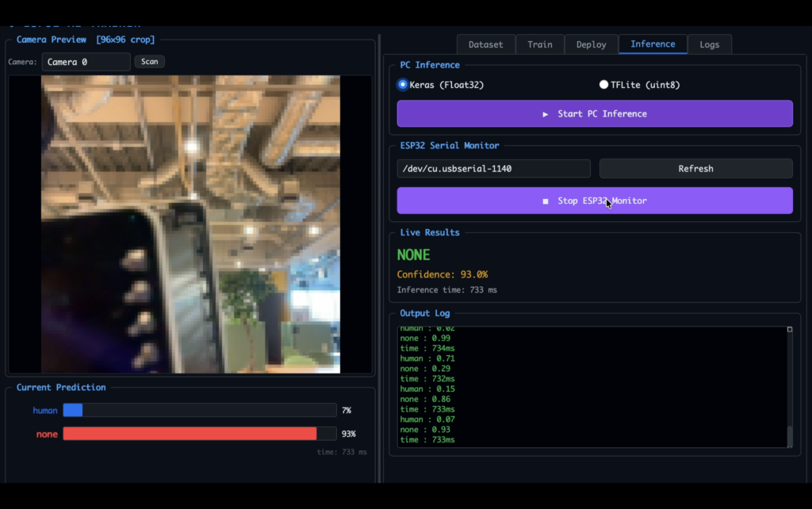This screenshot has width=812, height=509.
Task: Click the Current Prediction heading
Action: (61, 388)
